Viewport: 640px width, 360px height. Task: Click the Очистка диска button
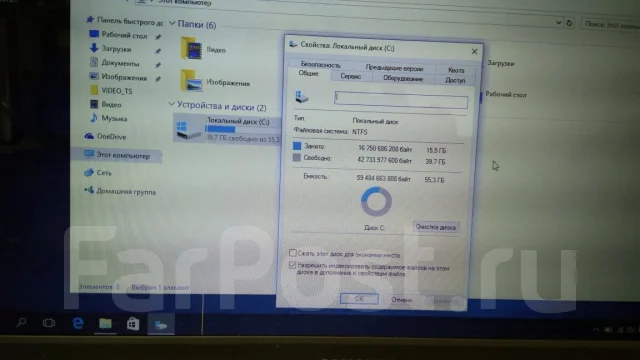pyautogui.click(x=436, y=227)
